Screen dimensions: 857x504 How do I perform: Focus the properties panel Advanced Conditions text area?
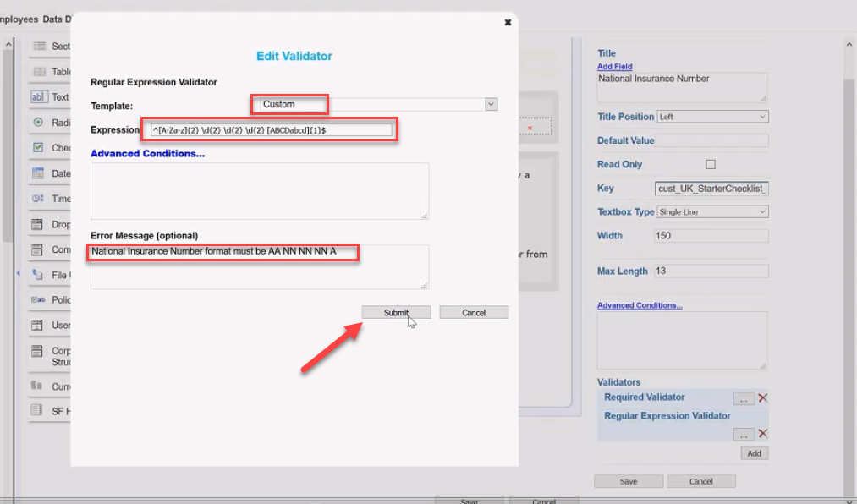point(682,340)
